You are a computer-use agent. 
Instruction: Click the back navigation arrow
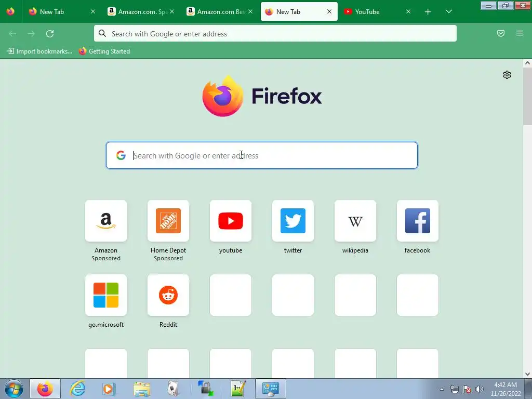(x=12, y=34)
